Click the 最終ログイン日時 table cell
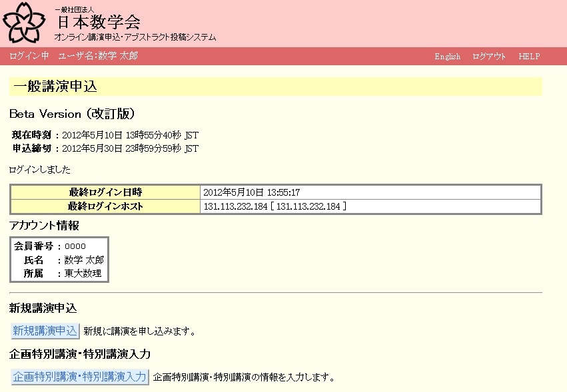 pos(105,192)
